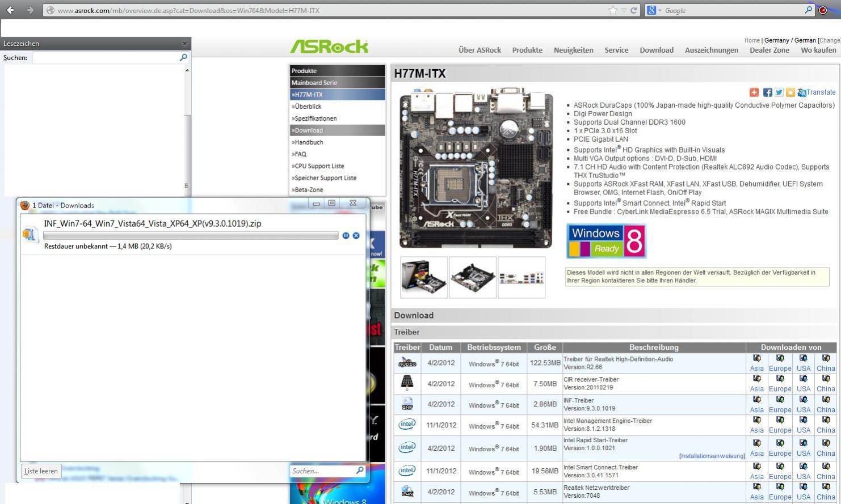Open Installationsanweisung link
841x504 pixels.
(x=712, y=456)
